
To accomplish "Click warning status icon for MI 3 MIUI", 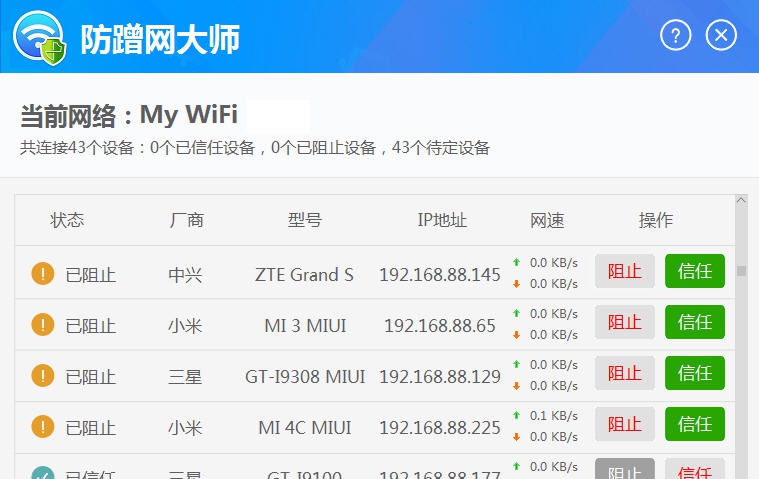I will click(x=43, y=324).
